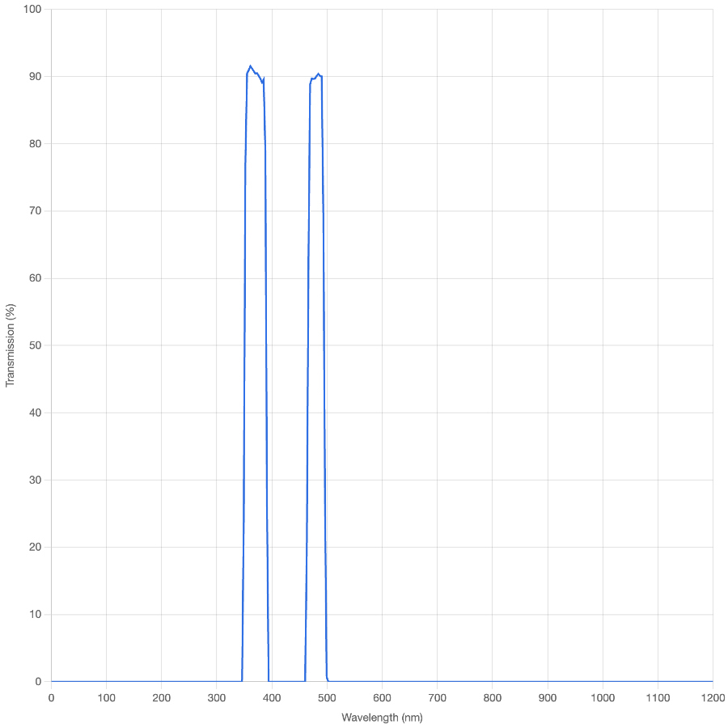Image resolution: width=728 pixels, height=728 pixels.
Task: Click the 100 label atop the y-axis
Action: coord(32,10)
